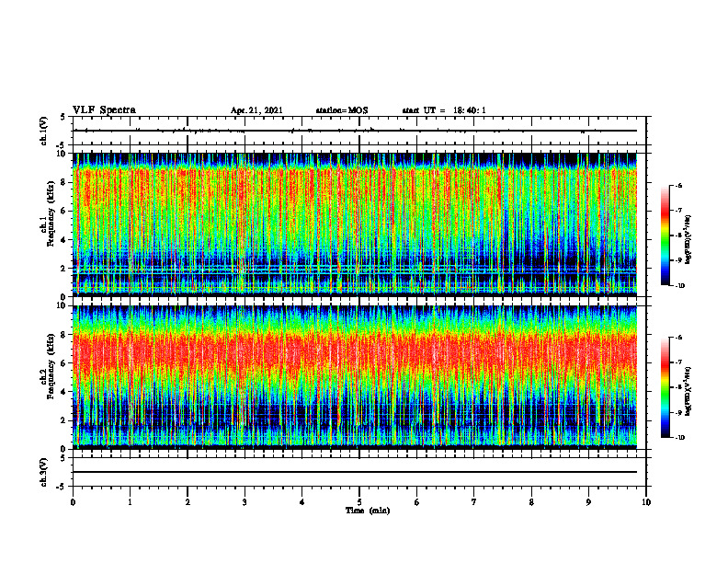Click the "Time (min)" x-axis label

tap(368, 511)
